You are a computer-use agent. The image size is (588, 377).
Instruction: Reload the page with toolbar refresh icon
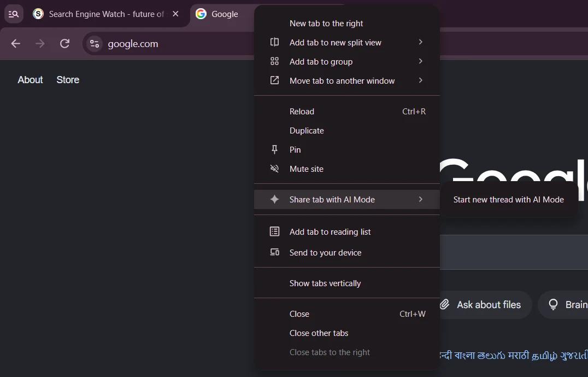pyautogui.click(x=65, y=44)
